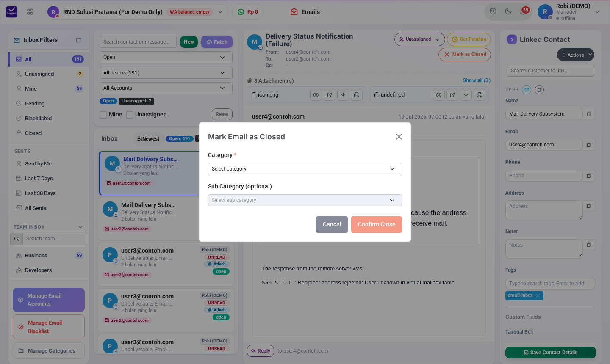
Task: Open the SuperApp logo home
Action: [x=12, y=12]
